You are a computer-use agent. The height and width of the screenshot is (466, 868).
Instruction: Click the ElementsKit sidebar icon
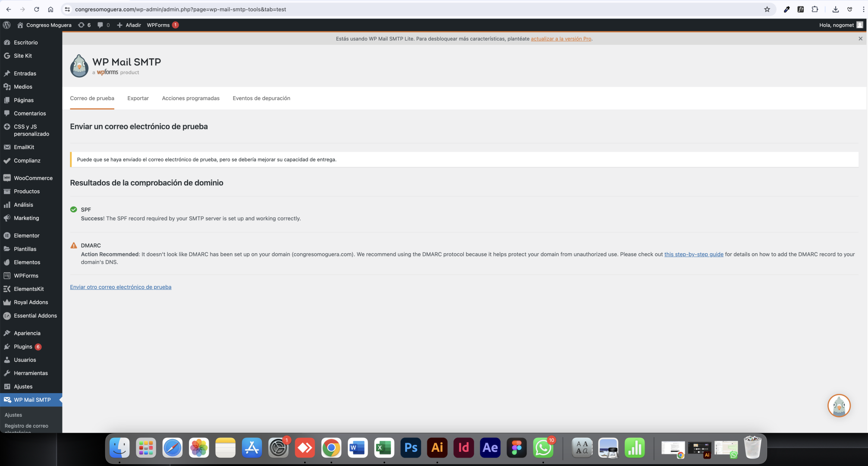(x=7, y=289)
